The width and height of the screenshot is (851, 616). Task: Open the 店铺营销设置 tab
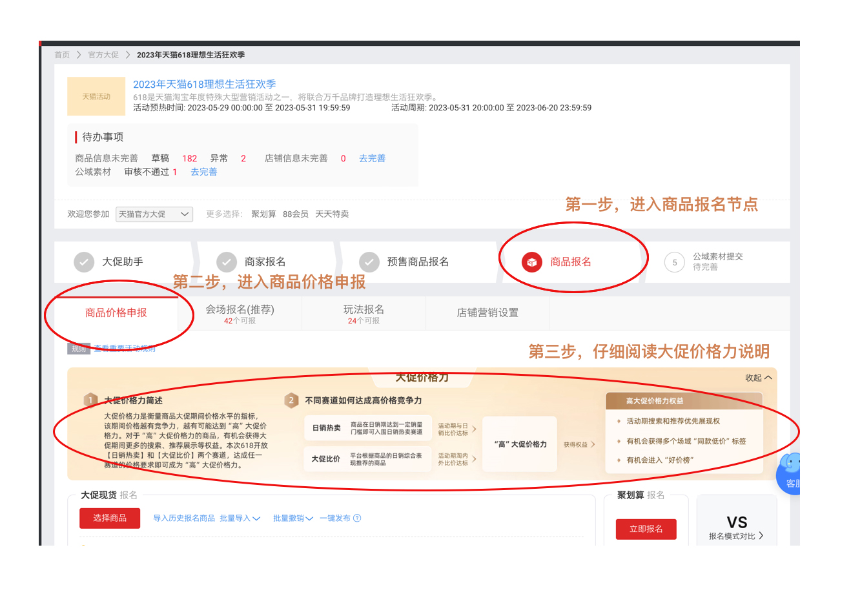pos(487,313)
